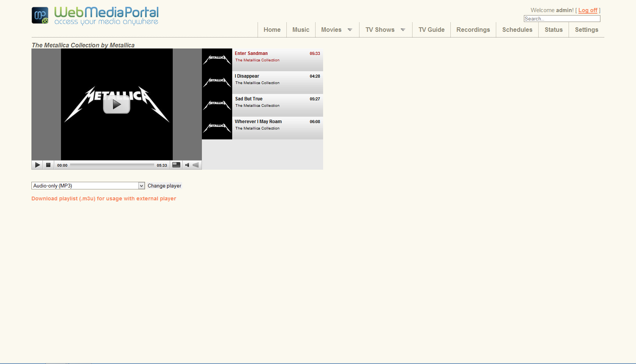Expand the Movies menu arrow

point(350,30)
